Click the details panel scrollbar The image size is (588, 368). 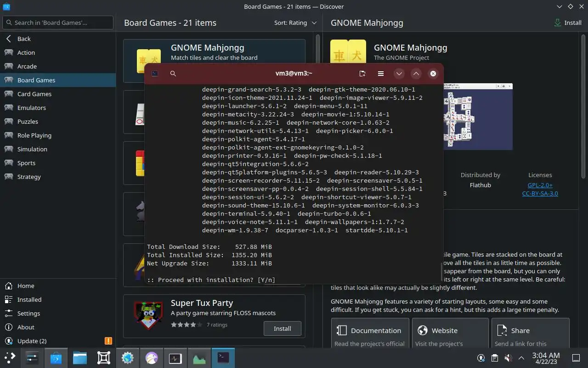click(x=583, y=106)
